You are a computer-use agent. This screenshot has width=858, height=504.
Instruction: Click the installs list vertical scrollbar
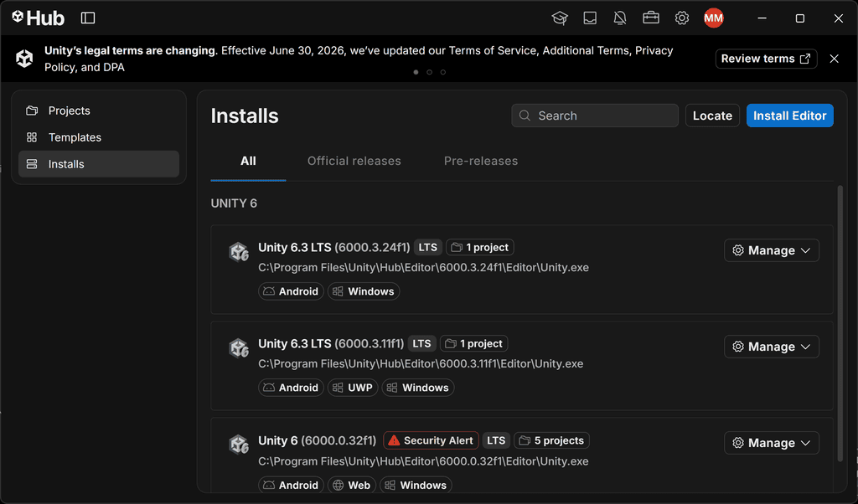click(x=840, y=324)
